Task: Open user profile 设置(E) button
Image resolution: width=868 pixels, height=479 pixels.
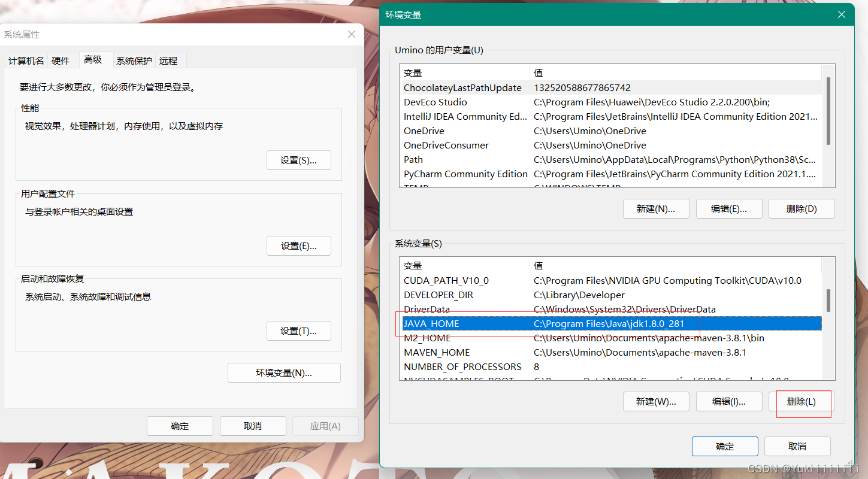Action: click(x=298, y=245)
